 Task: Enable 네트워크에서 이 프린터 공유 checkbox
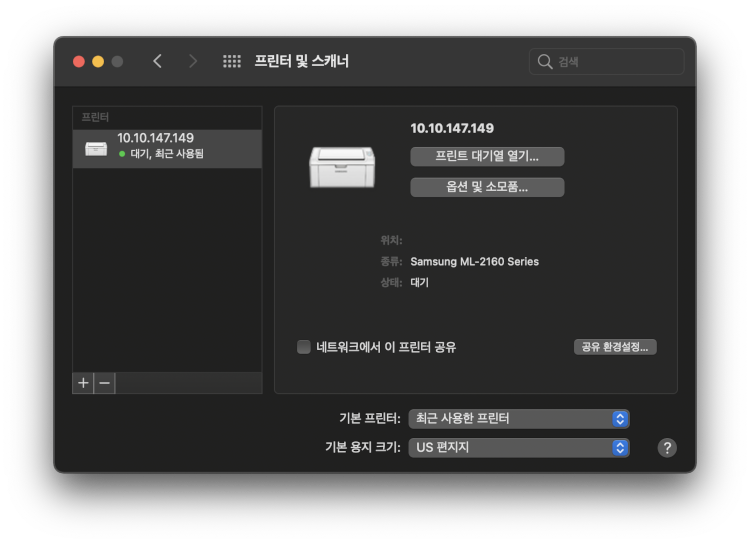coord(304,347)
